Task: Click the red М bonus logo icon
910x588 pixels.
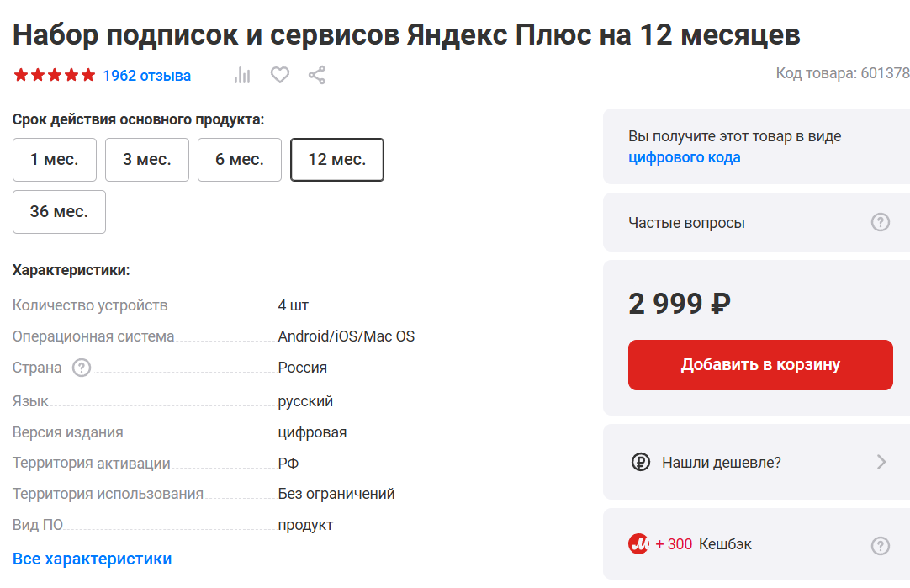Action: (639, 544)
